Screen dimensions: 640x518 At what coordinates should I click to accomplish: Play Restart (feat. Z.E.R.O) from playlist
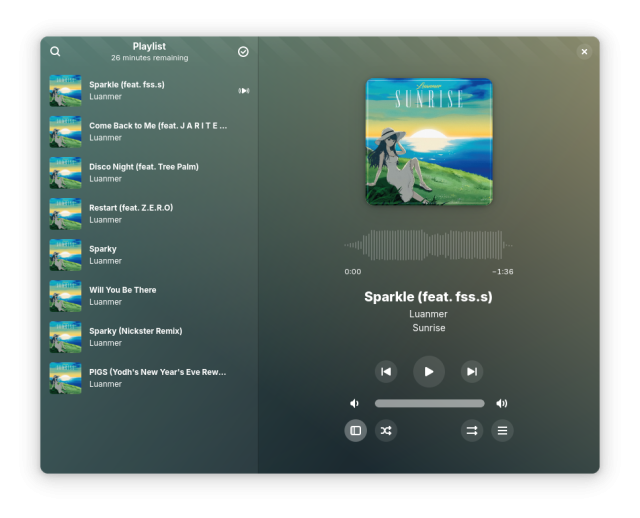coord(131,213)
